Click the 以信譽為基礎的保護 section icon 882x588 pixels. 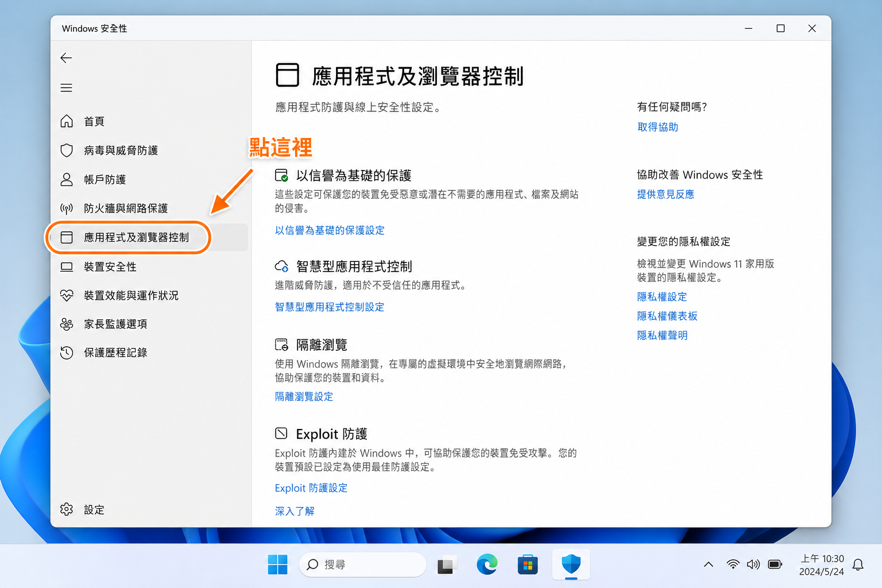(x=281, y=175)
